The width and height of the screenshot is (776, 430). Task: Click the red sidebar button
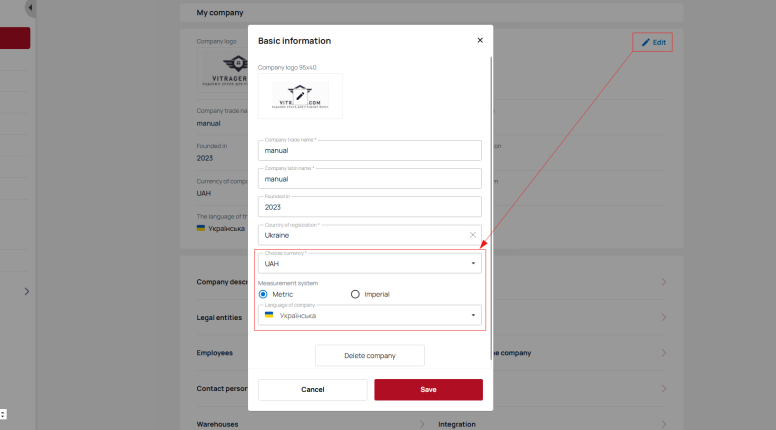tap(15, 38)
